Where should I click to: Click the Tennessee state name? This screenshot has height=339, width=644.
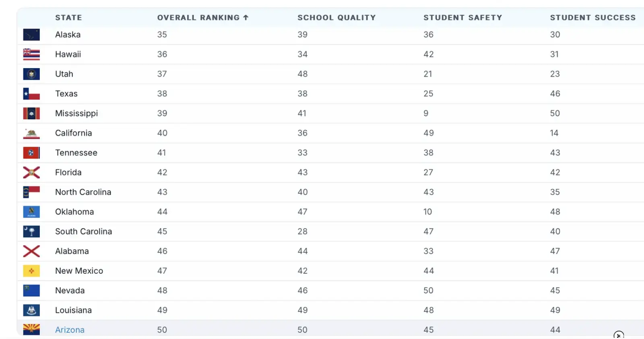click(x=76, y=153)
